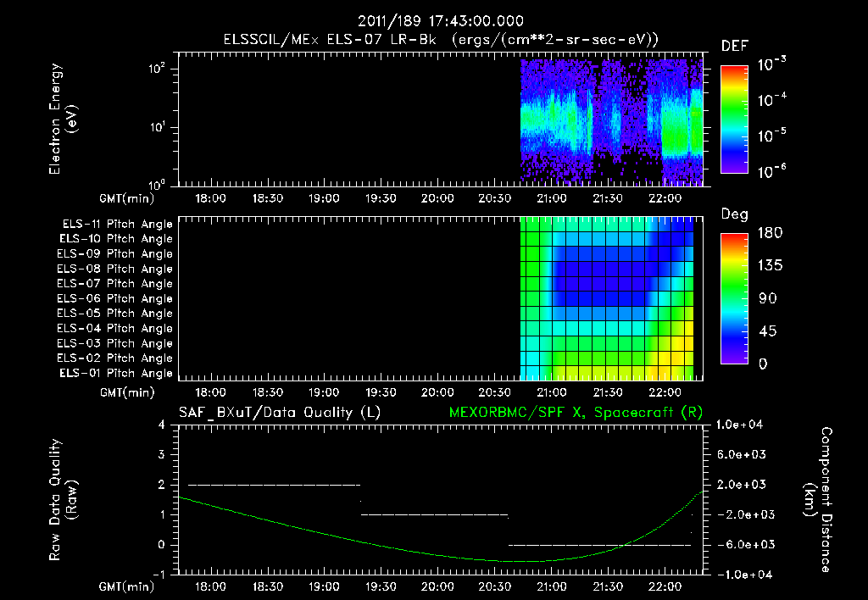Click the data quality line at level 1
This screenshot has width=868, height=600.
pos(435,514)
